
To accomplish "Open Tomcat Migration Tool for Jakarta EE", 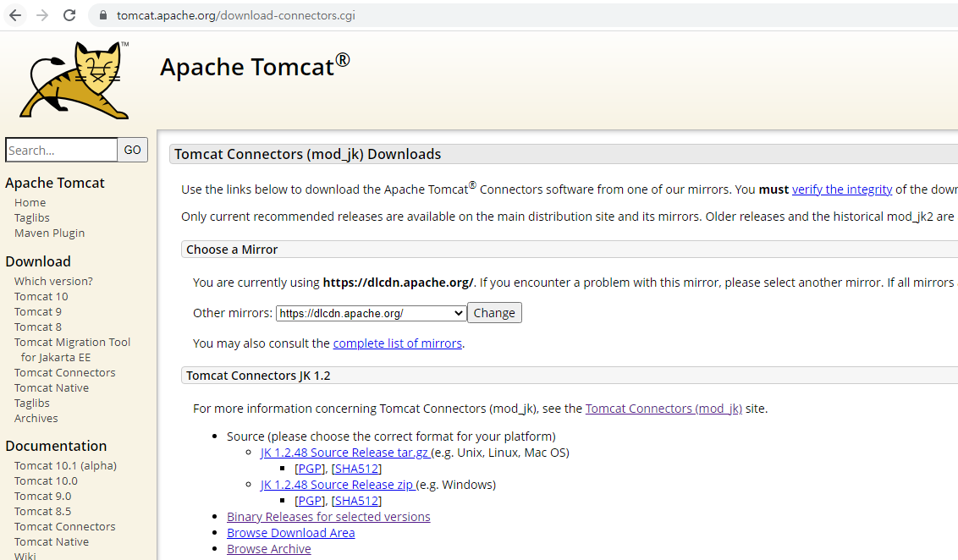I will (72, 349).
